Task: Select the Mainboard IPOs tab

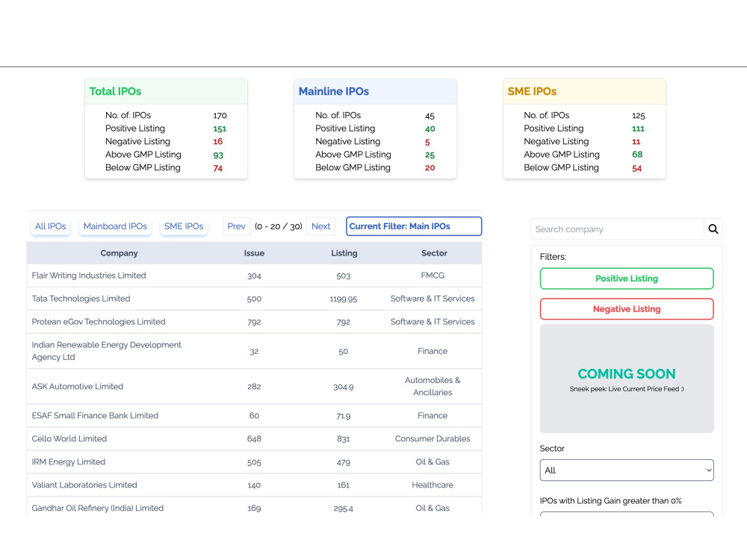Action: [x=115, y=226]
